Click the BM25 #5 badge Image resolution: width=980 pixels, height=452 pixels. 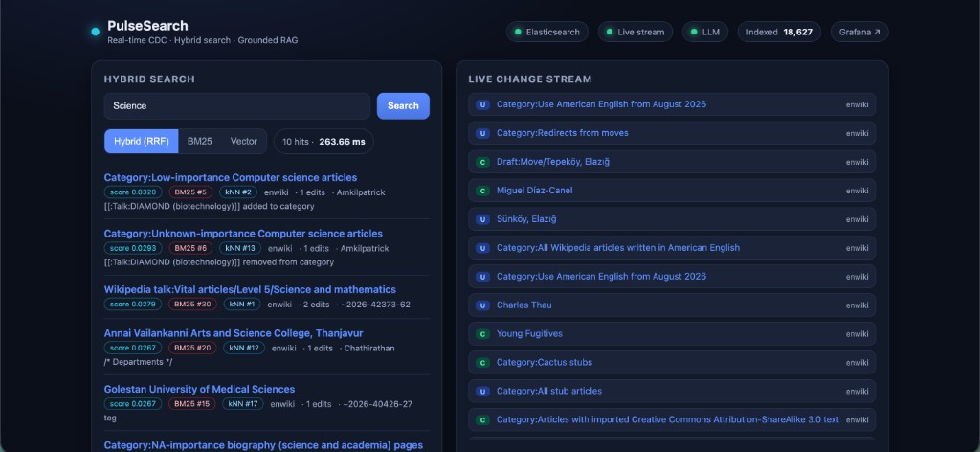coord(190,192)
